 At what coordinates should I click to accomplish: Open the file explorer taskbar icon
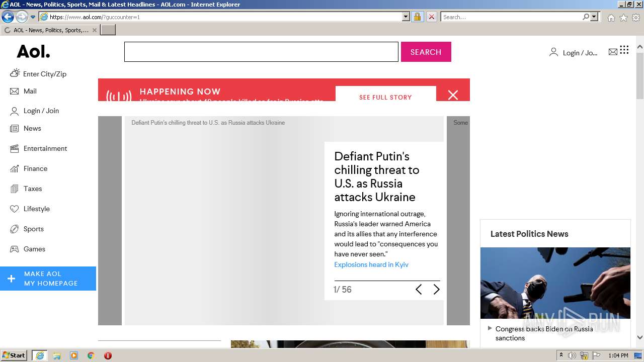(57, 355)
